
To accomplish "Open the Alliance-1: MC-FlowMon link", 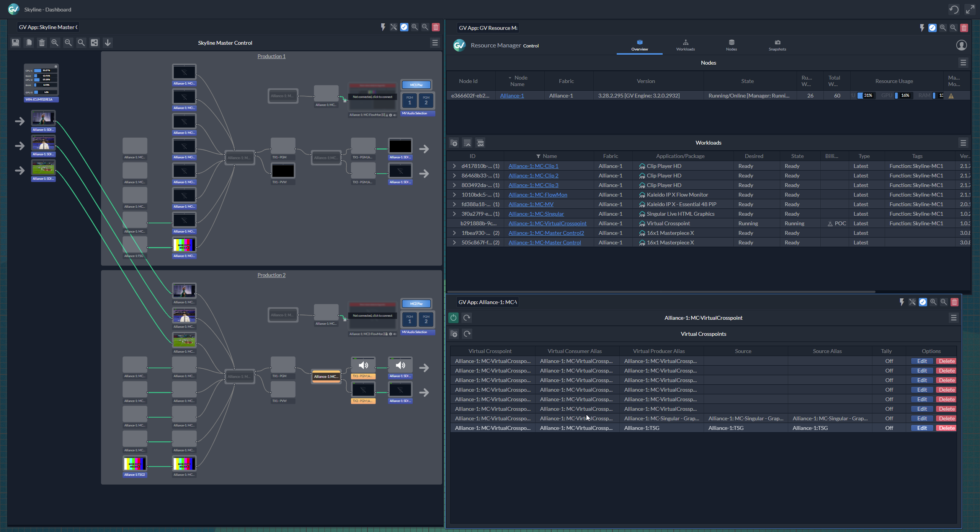I will coord(538,195).
